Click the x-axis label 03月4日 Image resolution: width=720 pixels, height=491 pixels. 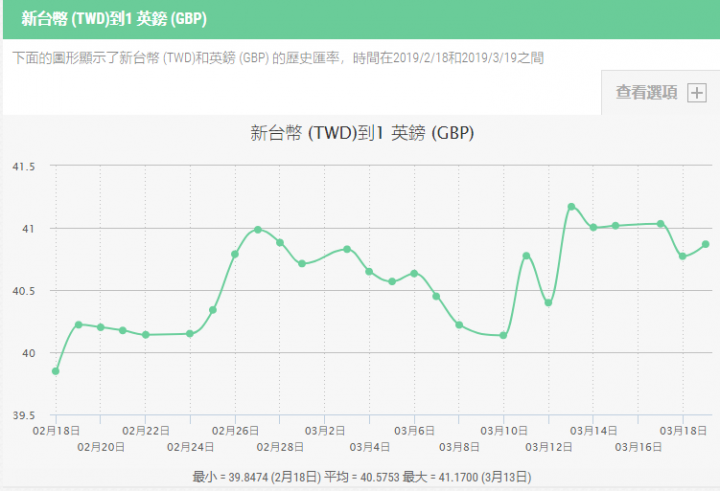click(x=370, y=447)
